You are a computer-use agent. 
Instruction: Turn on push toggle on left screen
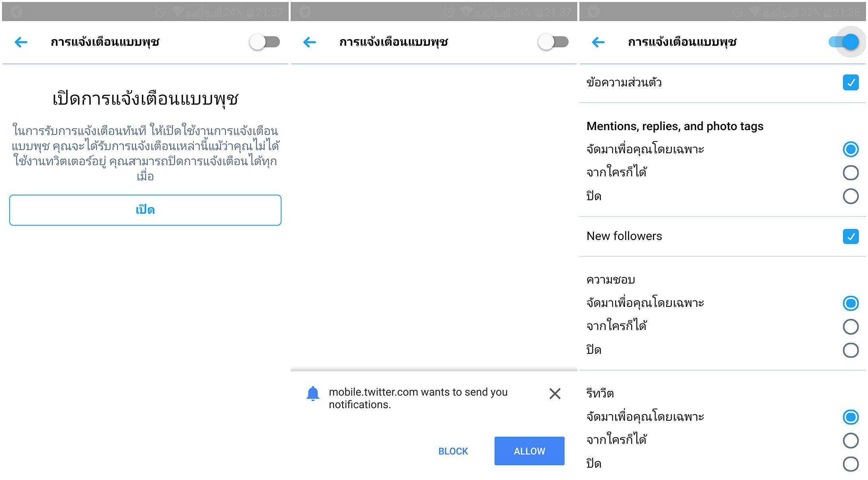pos(265,42)
